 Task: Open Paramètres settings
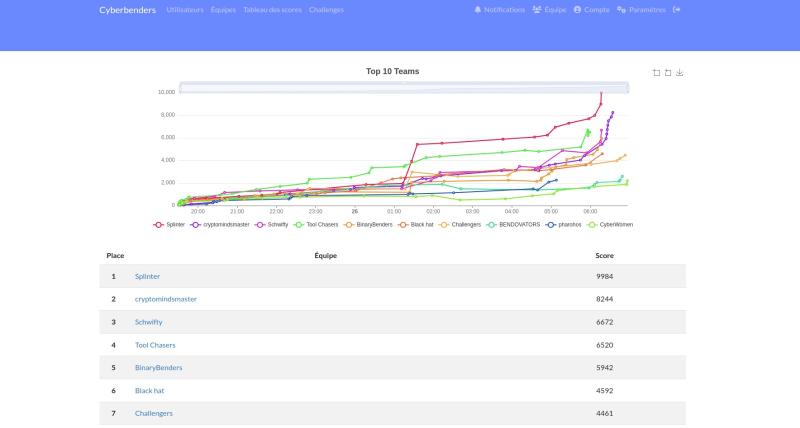[x=640, y=10]
